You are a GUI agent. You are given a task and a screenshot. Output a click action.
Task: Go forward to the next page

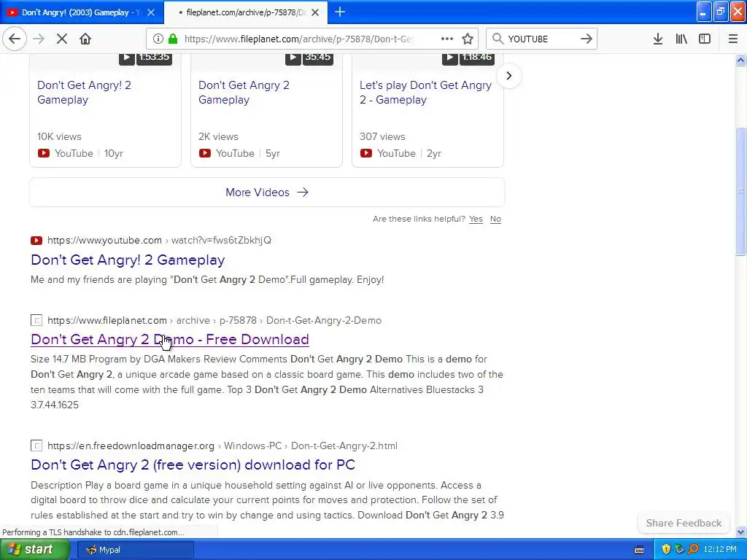click(39, 39)
